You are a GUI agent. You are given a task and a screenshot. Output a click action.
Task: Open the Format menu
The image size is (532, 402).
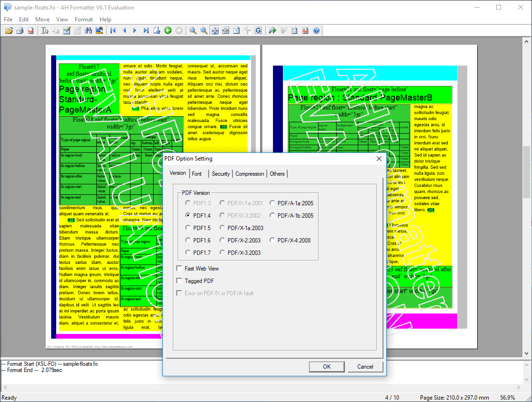(x=84, y=20)
